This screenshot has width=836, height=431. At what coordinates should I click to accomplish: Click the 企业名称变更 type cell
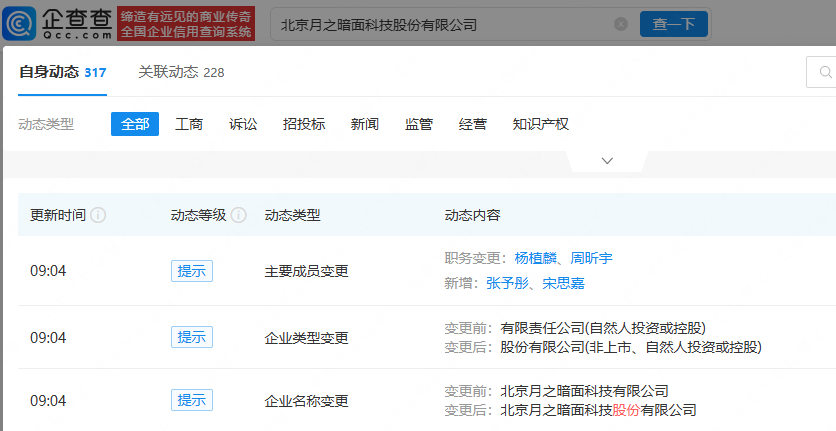[x=307, y=401]
